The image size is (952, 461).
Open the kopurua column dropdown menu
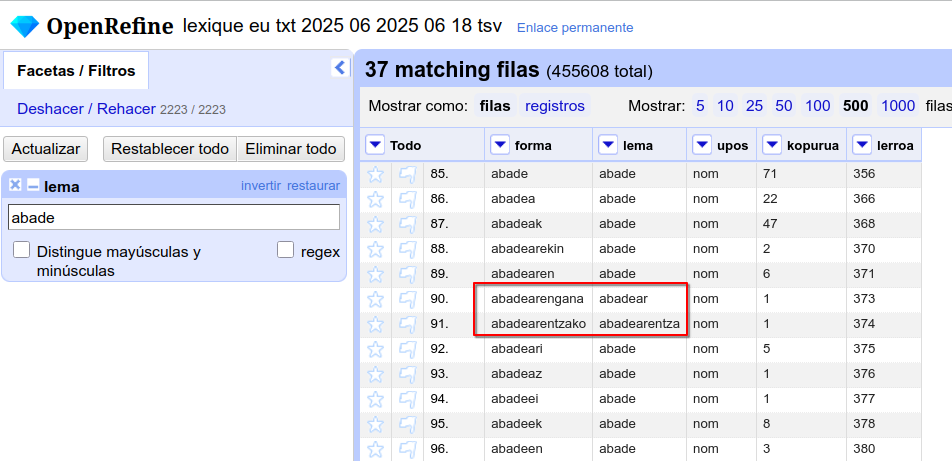[770, 145]
